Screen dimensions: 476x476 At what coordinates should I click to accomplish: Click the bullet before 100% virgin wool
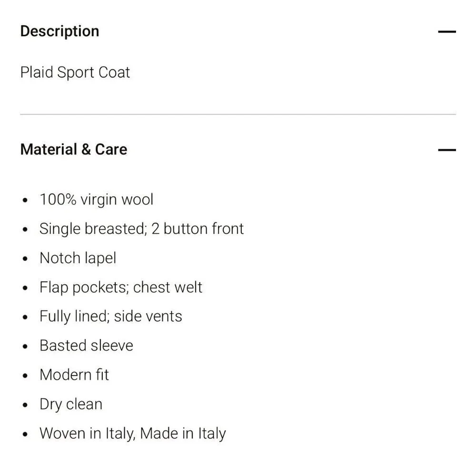tap(25, 200)
